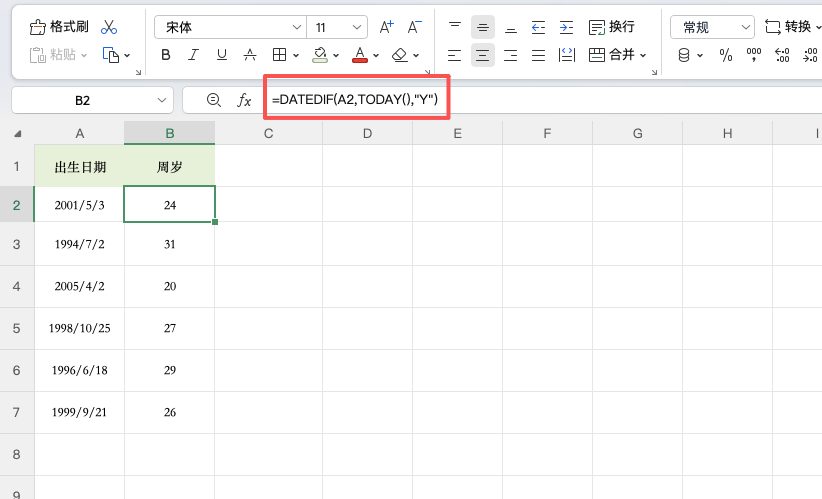Click the decrease font size icon
Screen dimensions: 822x499
(x=414, y=27)
